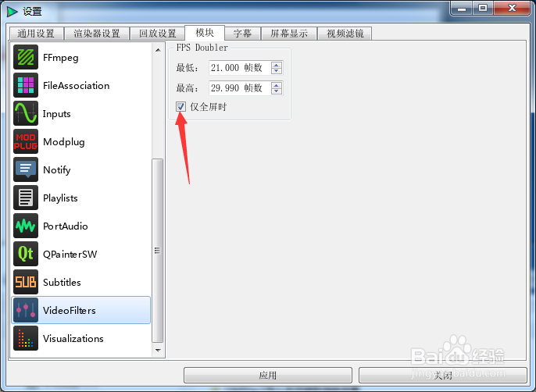Click the FileAssociation grid icon
536x392 pixels.
coord(26,85)
